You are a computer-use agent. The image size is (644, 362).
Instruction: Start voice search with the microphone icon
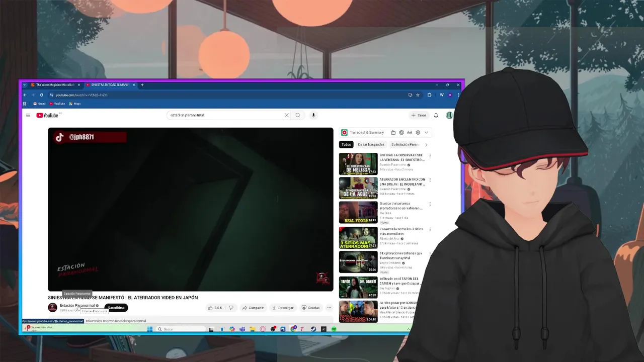pyautogui.click(x=313, y=115)
